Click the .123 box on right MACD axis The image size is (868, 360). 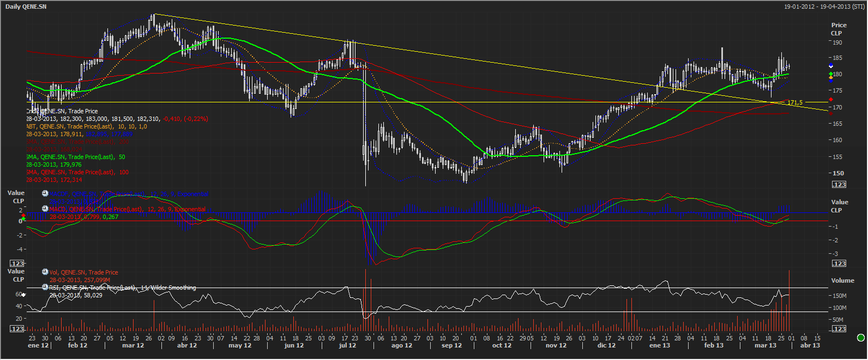839,263
